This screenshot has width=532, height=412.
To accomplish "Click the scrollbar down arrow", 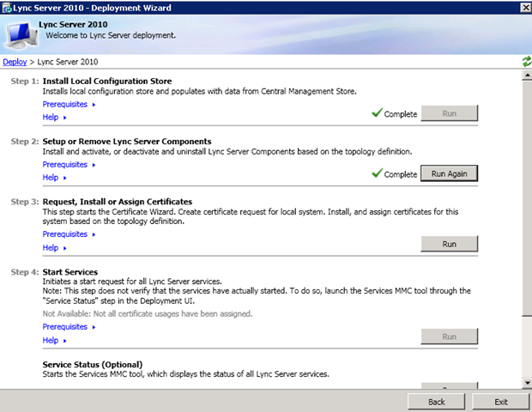I will (x=527, y=383).
